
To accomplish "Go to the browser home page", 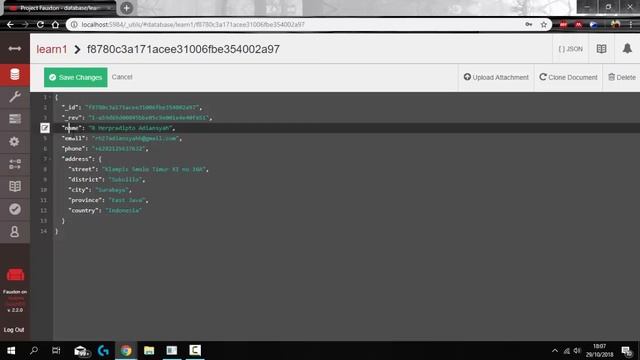I will pos(56,24).
